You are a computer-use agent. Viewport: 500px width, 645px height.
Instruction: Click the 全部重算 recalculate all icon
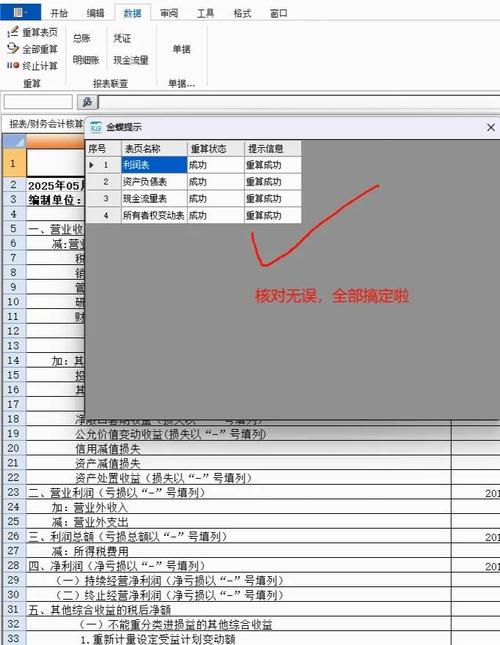tap(13, 49)
